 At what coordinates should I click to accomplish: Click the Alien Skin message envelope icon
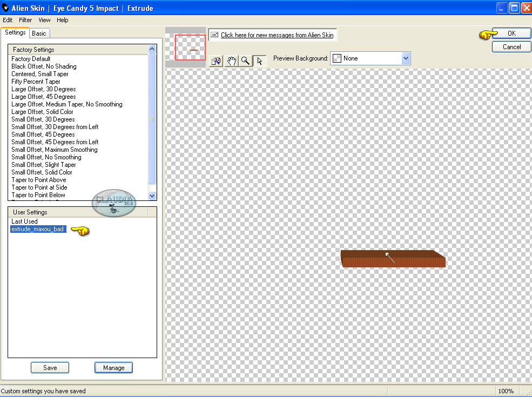(214, 35)
